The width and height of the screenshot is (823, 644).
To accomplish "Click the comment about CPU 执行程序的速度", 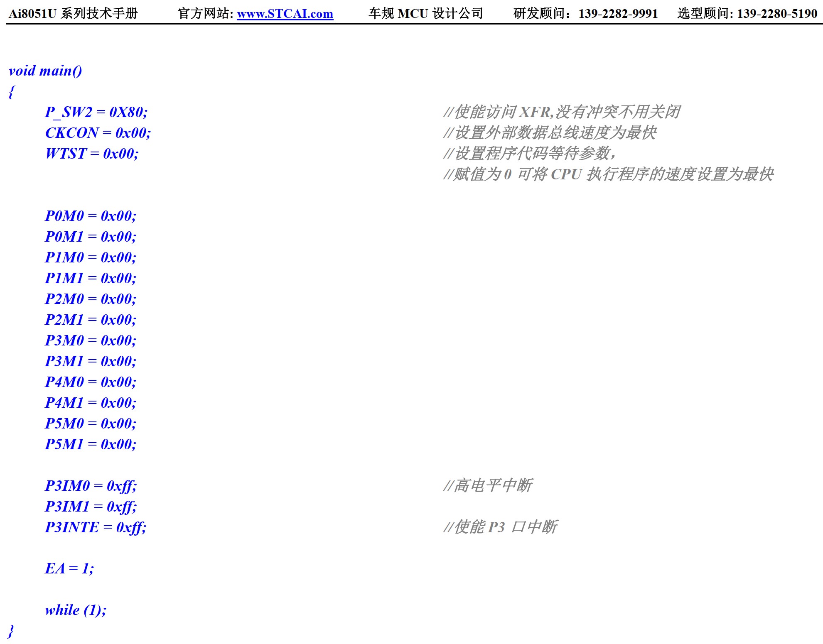I will (608, 174).
